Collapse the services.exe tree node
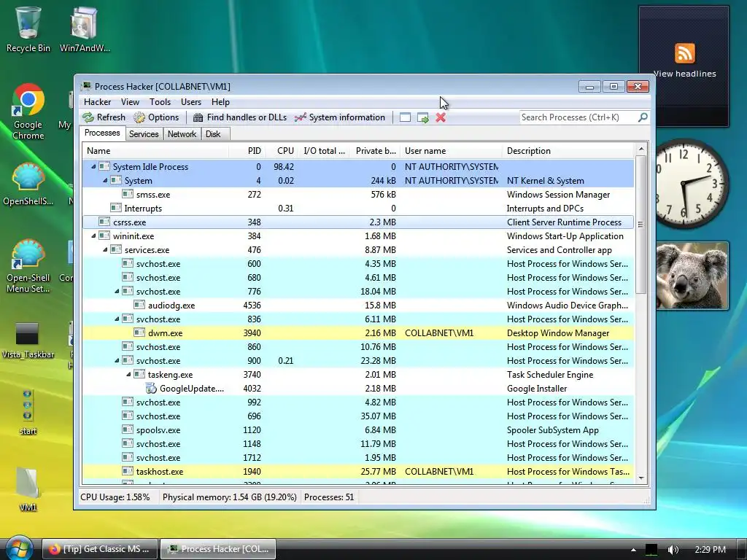 pyautogui.click(x=105, y=249)
